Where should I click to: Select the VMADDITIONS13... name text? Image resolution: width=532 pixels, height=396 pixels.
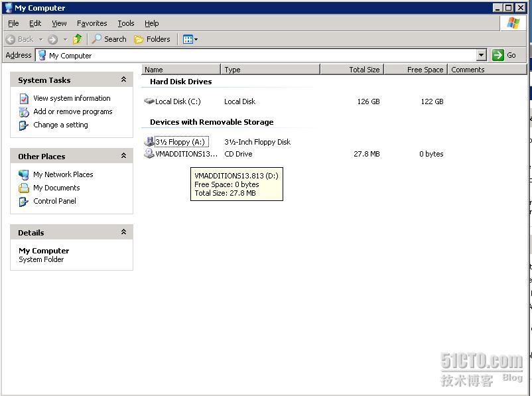pos(186,154)
